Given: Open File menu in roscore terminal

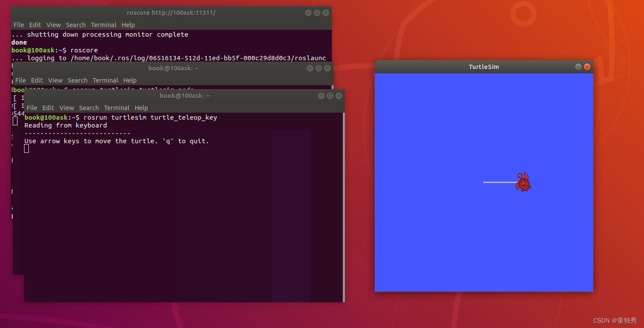Looking at the screenshot, I should pos(19,25).
